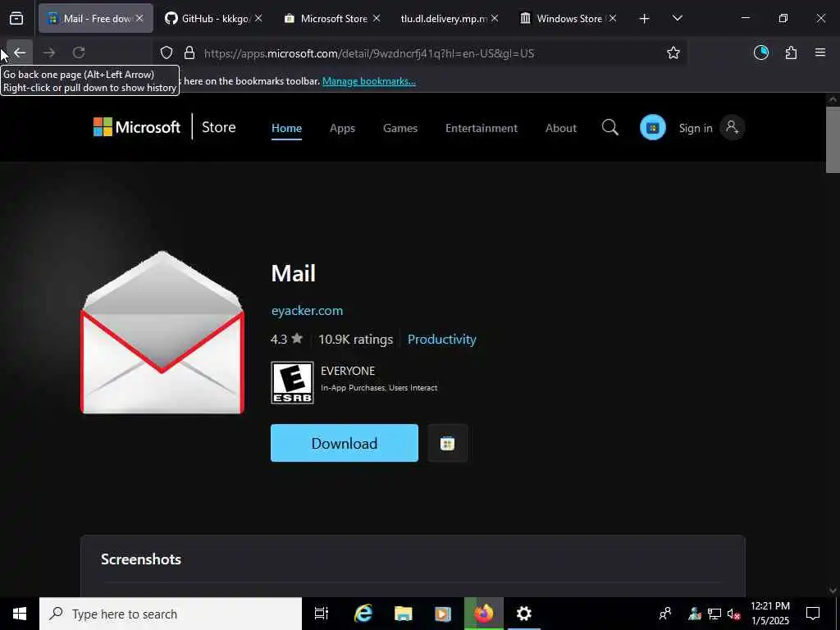The image size is (840, 630).
Task: Open the Entertainment menu item
Action: point(482,128)
